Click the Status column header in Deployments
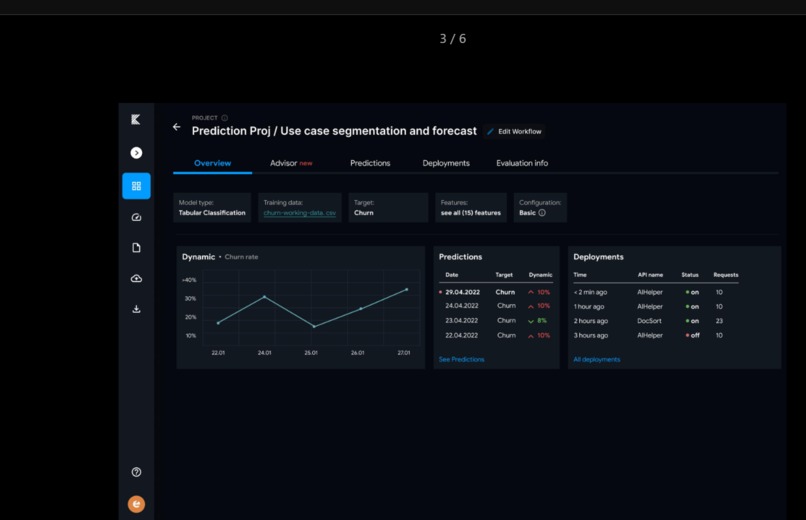Viewport: 806px width, 520px height. pos(690,275)
